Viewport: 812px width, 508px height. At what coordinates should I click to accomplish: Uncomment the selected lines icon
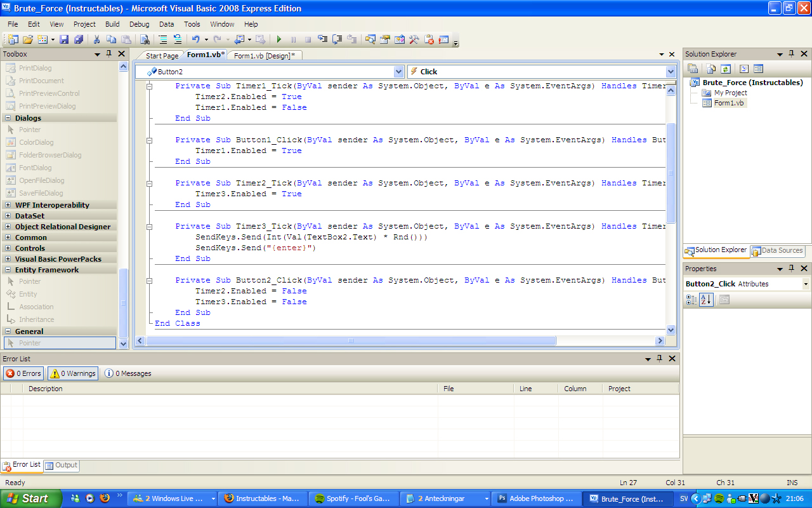click(x=178, y=39)
